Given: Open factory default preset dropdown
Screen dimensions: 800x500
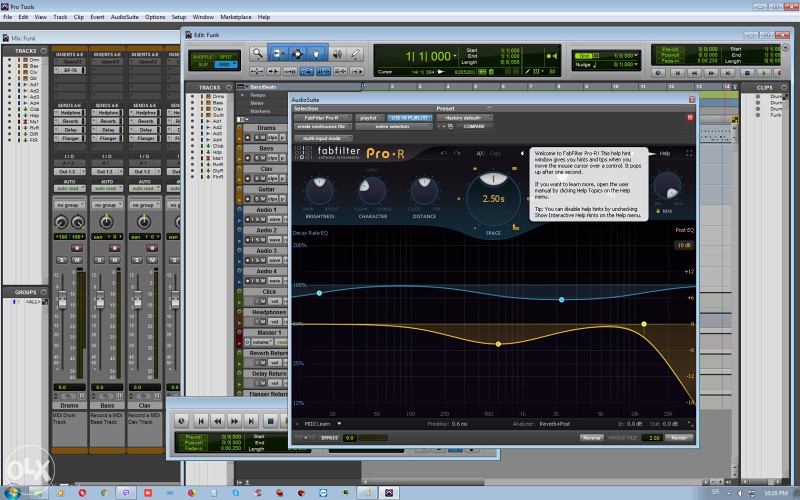Looking at the screenshot, I should click(465, 117).
